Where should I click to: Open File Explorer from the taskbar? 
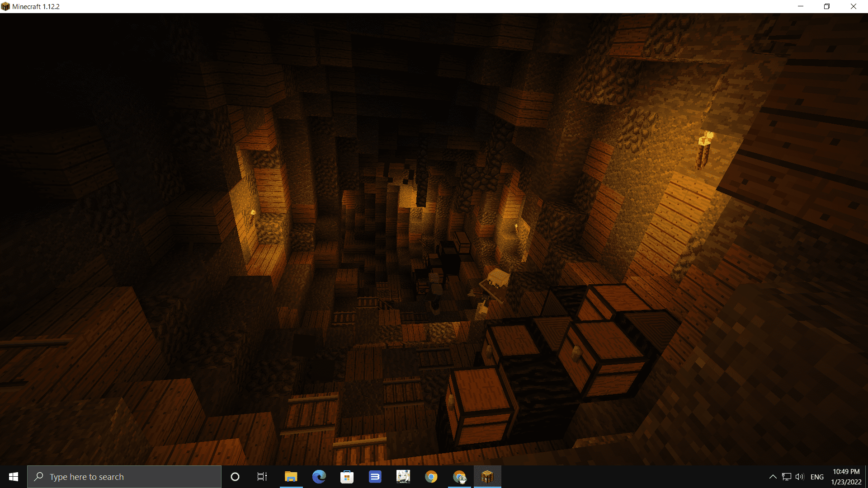291,477
